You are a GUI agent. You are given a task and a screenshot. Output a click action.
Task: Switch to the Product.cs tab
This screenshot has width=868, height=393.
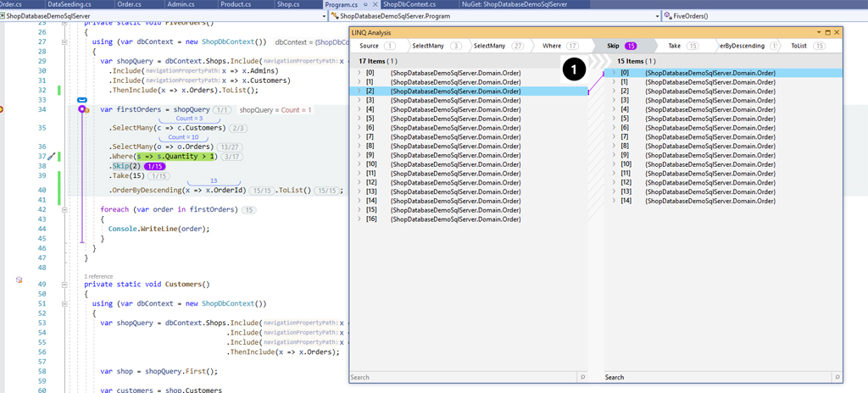click(234, 4)
